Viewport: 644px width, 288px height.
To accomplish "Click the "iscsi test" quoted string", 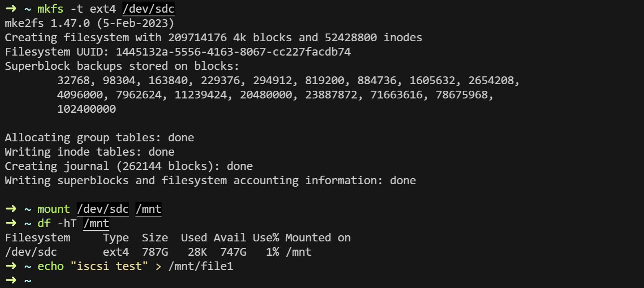I will 109,266.
